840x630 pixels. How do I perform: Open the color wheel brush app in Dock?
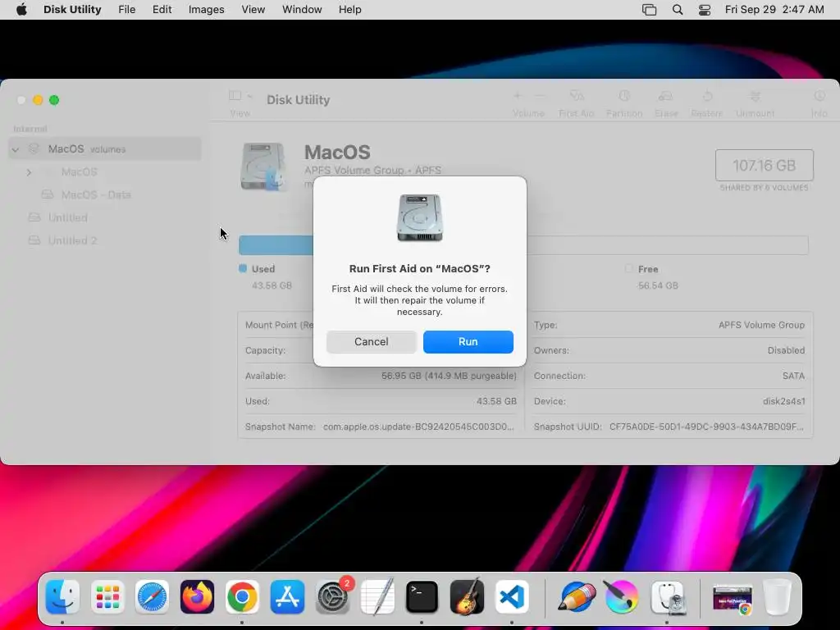pos(622,597)
